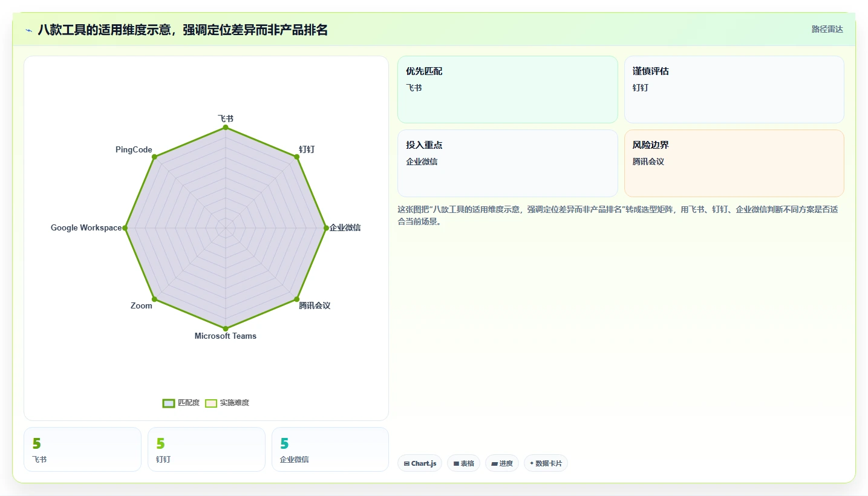Click the chart title heading text
Screen dimensions: 868x496
[x=183, y=30]
